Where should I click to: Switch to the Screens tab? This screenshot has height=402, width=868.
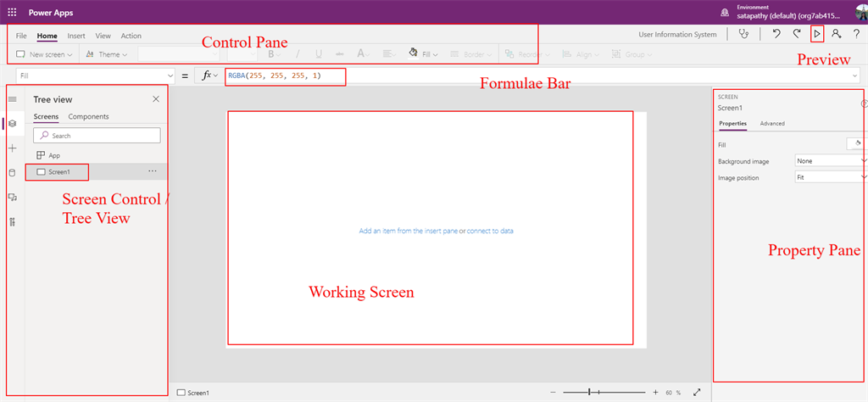[46, 116]
